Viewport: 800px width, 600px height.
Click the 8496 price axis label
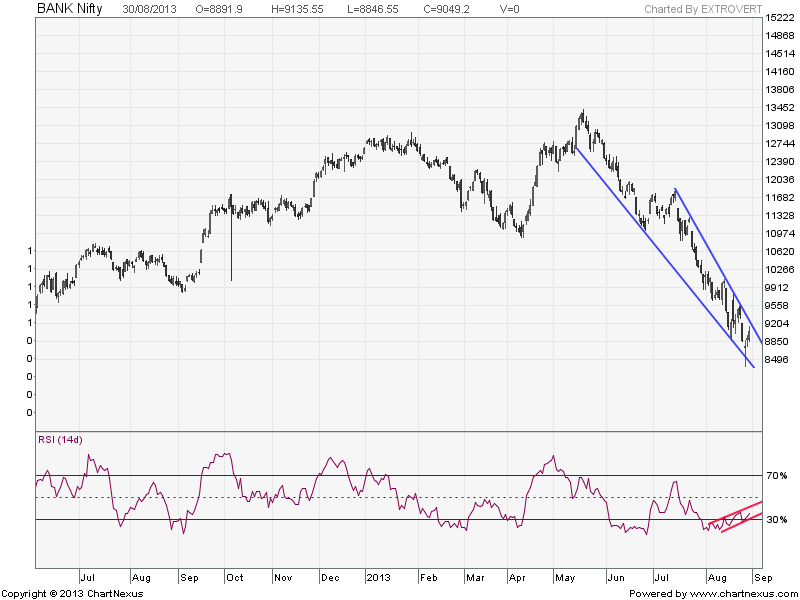(x=780, y=360)
